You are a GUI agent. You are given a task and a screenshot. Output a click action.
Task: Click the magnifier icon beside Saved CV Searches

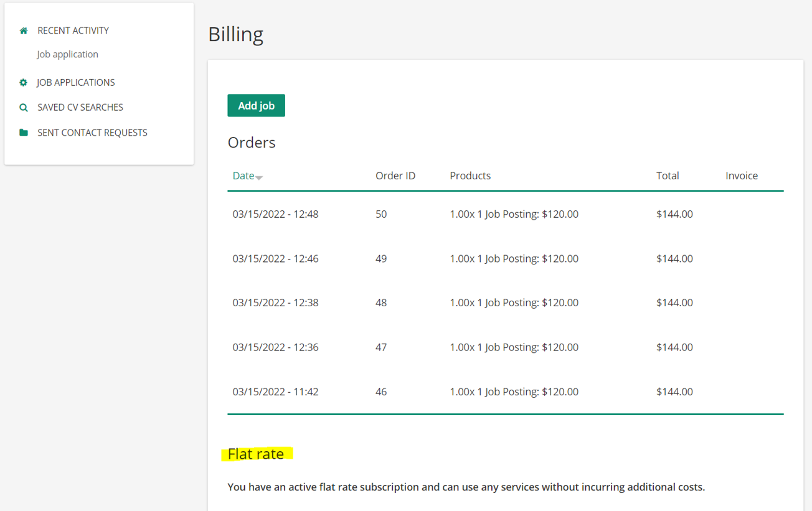(24, 108)
